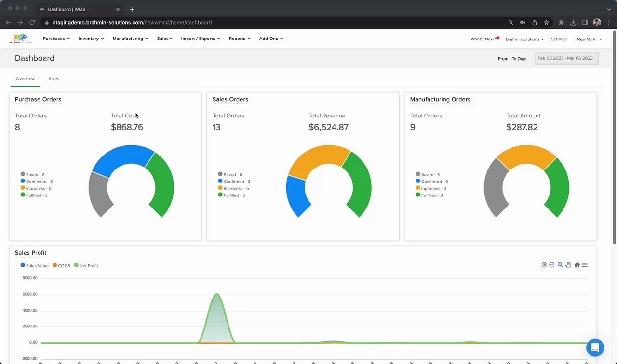617x364 pixels.
Task: Click the Brahmin Solutions logo
Action: point(20,39)
